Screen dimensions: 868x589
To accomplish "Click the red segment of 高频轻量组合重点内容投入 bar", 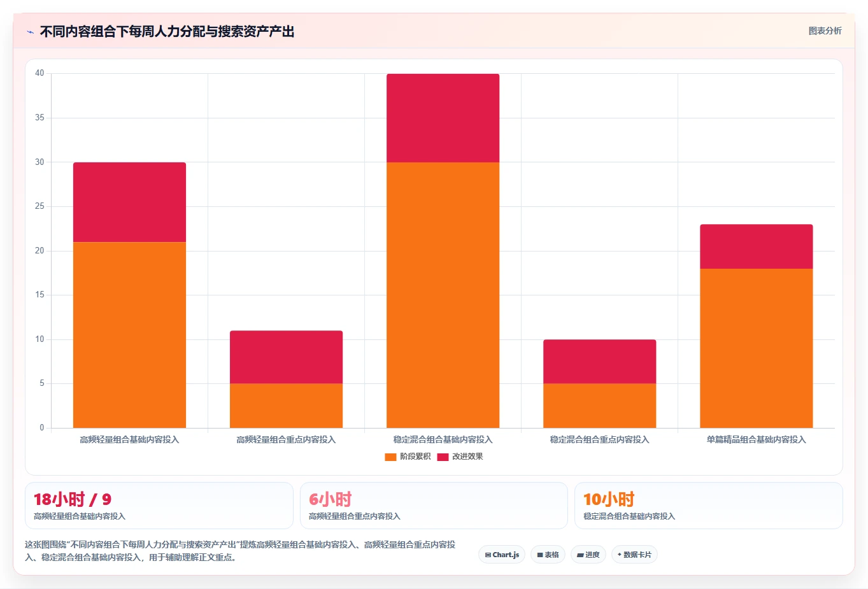I will tap(286, 357).
